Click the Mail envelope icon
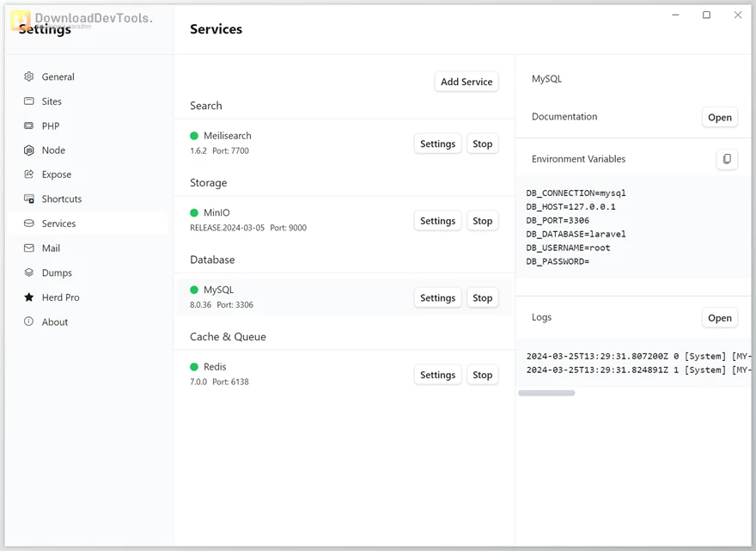The height and width of the screenshot is (551, 756). pyautogui.click(x=29, y=248)
